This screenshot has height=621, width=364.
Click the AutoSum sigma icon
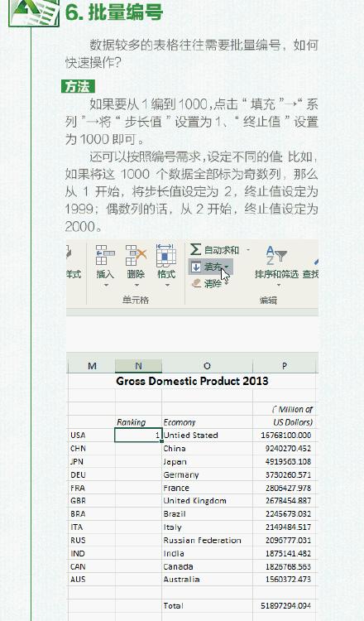195,249
